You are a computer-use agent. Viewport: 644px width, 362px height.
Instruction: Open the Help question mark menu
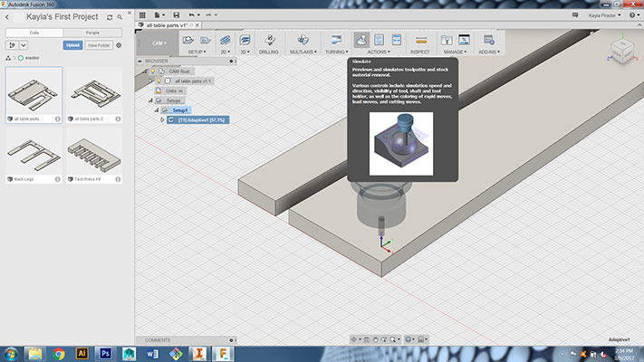click(633, 15)
